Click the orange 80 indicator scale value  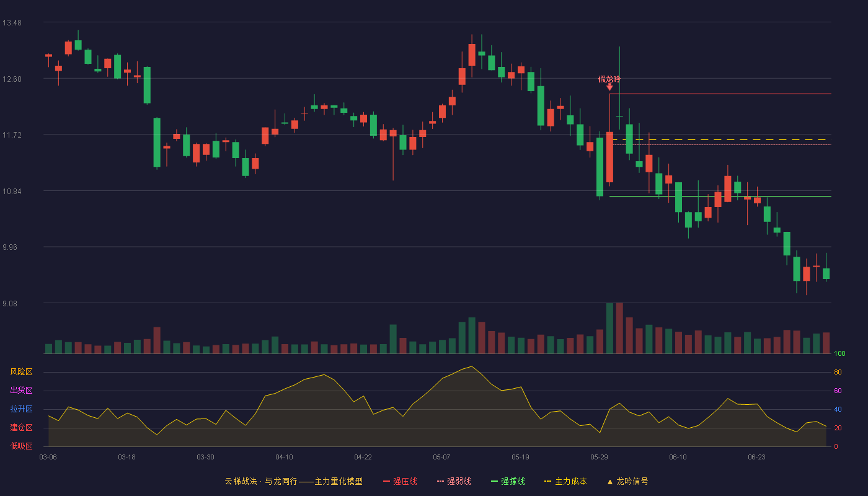(838, 373)
